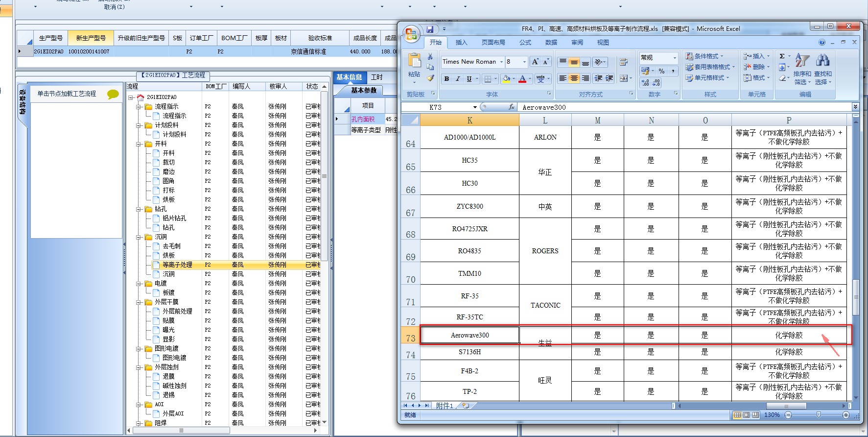
Task: Open the number format 常规 dropdown
Action: pos(675,58)
